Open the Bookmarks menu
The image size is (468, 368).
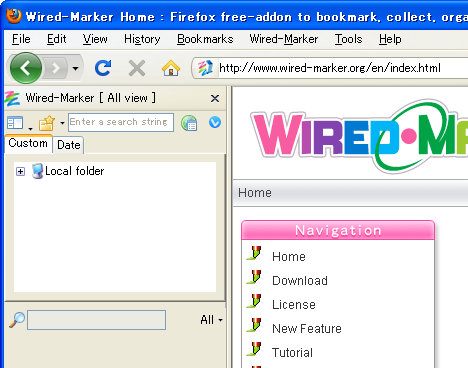(205, 39)
